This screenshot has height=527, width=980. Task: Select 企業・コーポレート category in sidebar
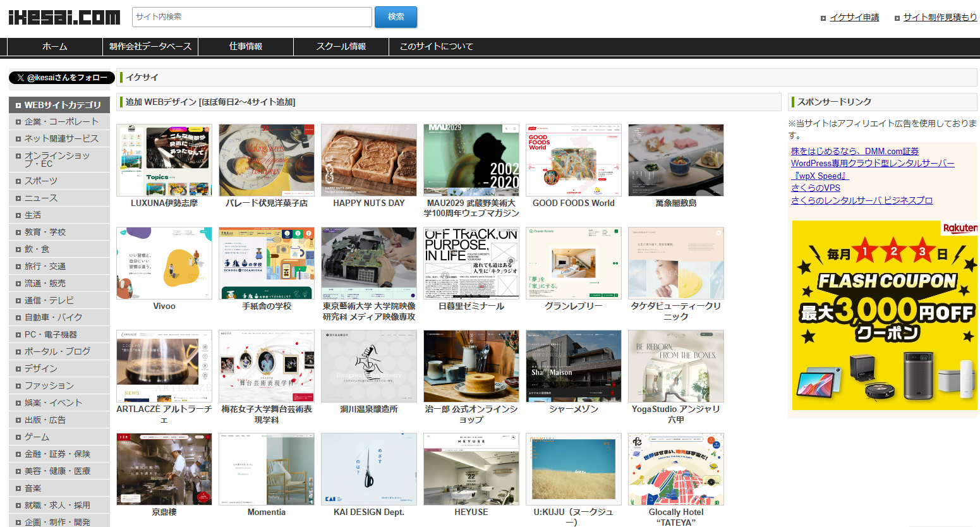click(61, 122)
